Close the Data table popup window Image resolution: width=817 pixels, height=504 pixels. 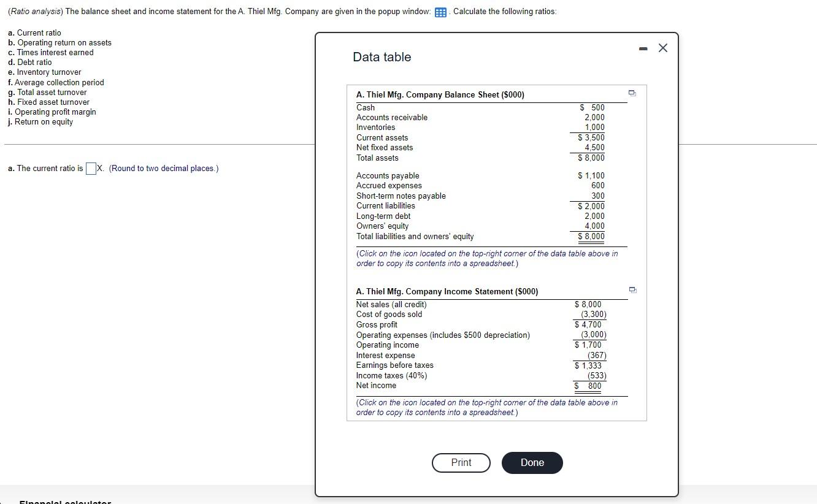point(662,47)
